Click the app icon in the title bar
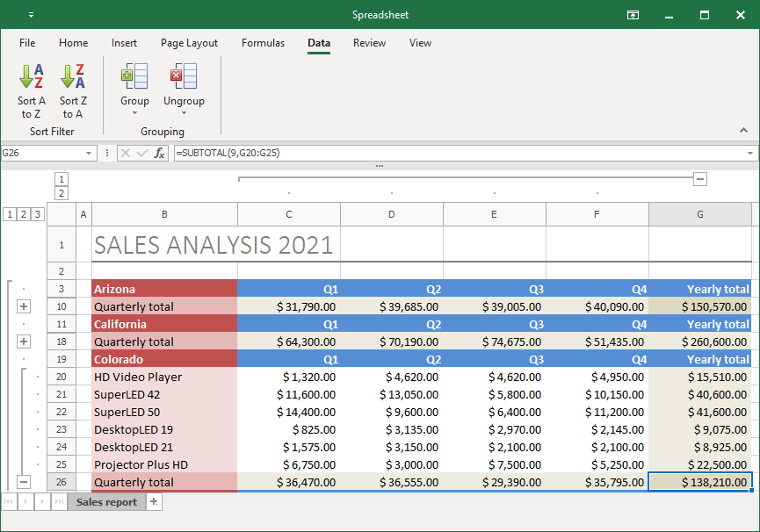The image size is (760, 532). coord(31,14)
